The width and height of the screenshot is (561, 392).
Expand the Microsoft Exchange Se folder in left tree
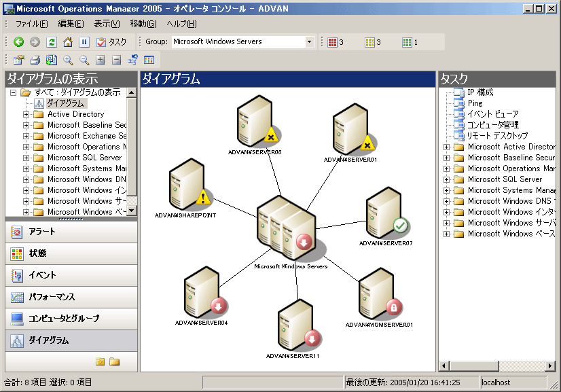pos(26,136)
